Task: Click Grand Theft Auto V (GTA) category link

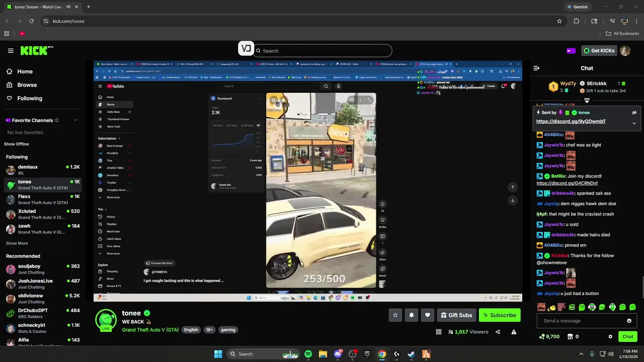Action: pyautogui.click(x=150, y=330)
